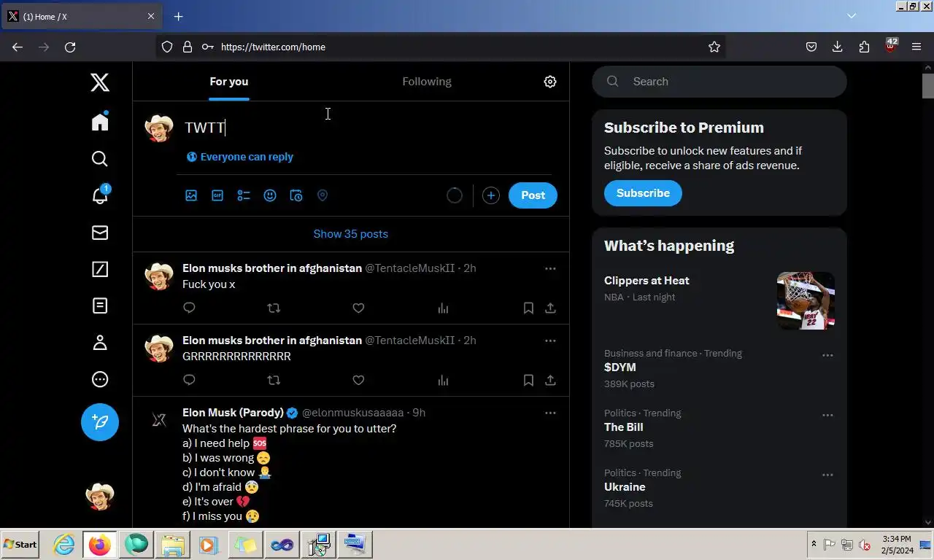Open the file explorer folder on taskbar
The width and height of the screenshot is (934, 560).
[173, 545]
